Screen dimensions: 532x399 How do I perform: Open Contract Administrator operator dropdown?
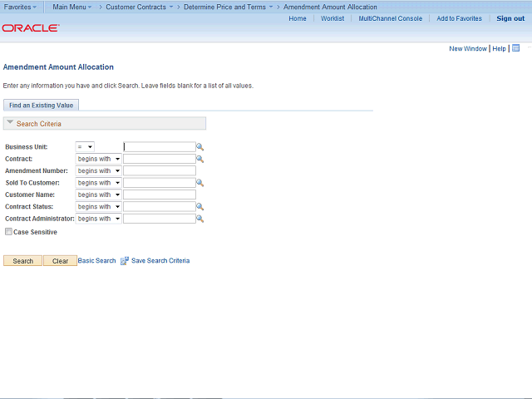pyautogui.click(x=98, y=219)
